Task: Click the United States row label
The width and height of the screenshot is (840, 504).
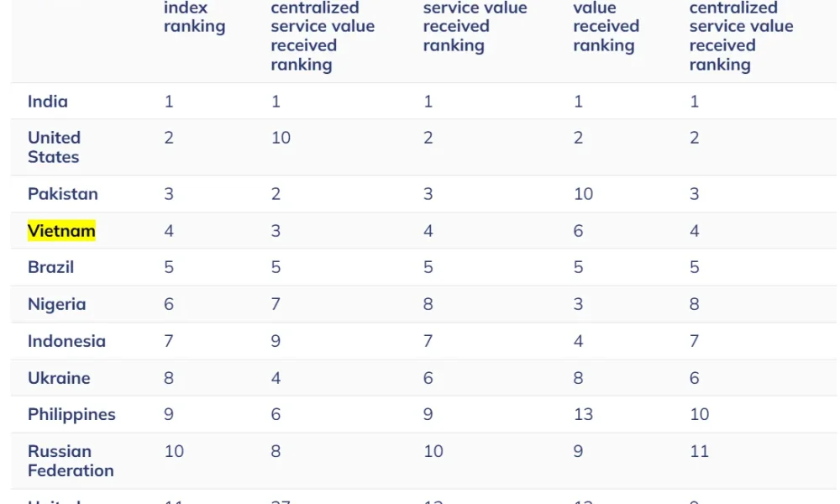Action: click(54, 147)
